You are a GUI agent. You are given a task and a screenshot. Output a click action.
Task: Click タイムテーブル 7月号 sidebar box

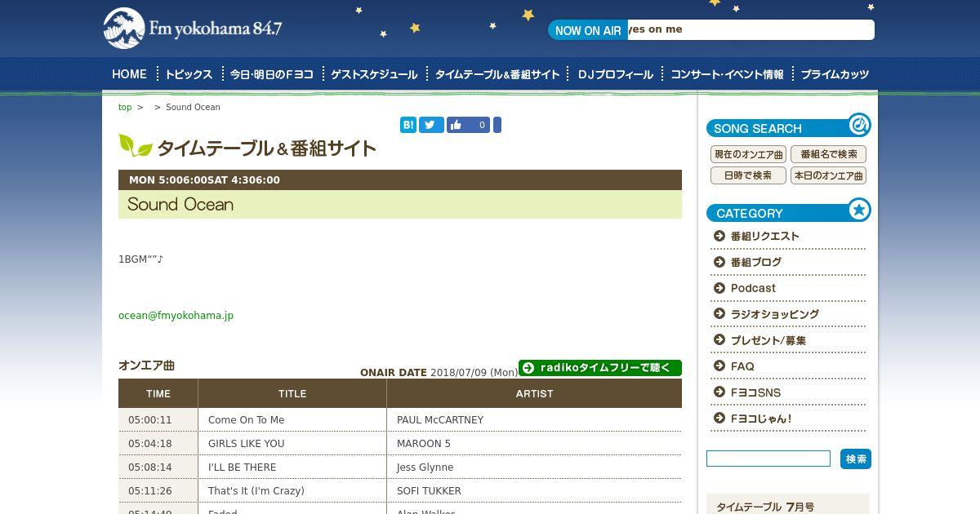pos(788,504)
